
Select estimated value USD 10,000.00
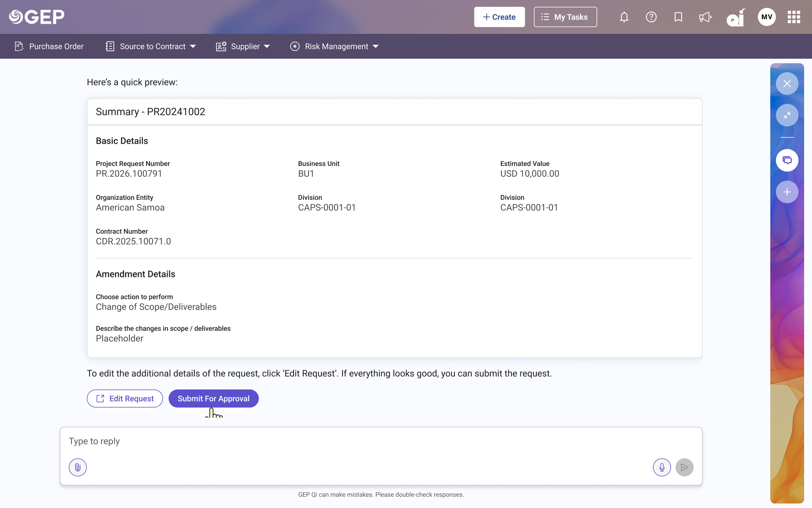530,174
